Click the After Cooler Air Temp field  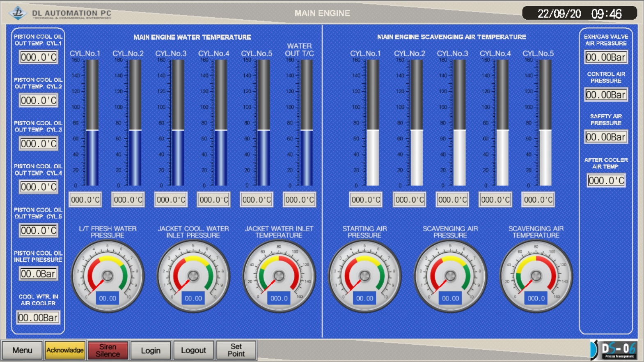606,180
